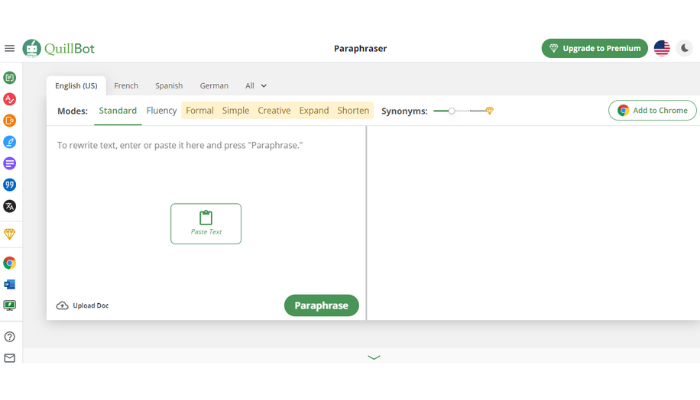Viewport: 700px width, 400px height.
Task: Open the hamburger menu
Action: 9,48
